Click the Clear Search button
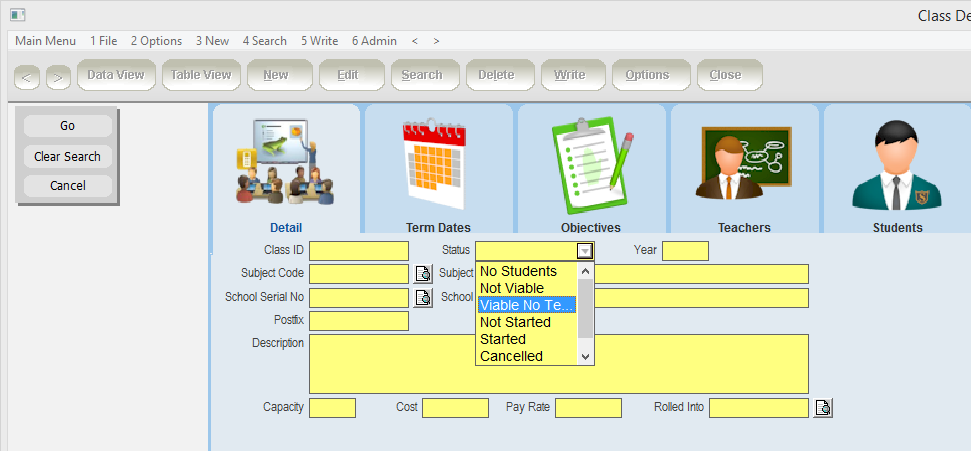Image resolution: width=971 pixels, height=451 pixels. (x=67, y=157)
